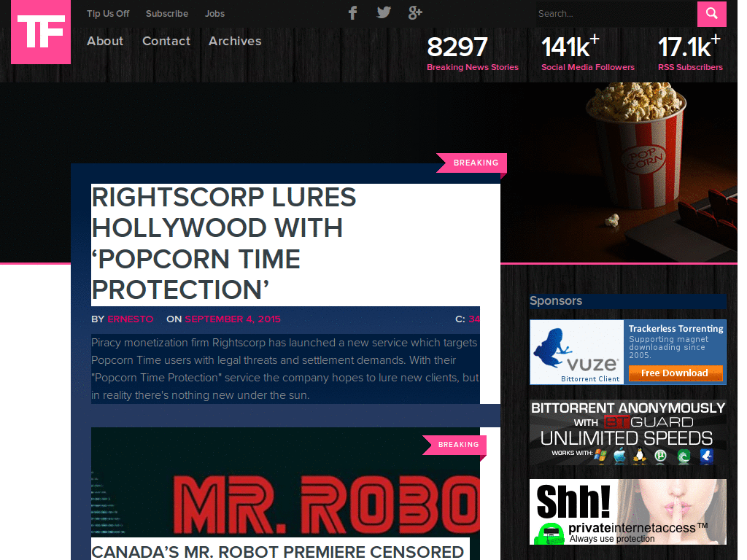
Task: Open the BTGuard Bittorrent Anonymously banner
Action: tap(628, 432)
